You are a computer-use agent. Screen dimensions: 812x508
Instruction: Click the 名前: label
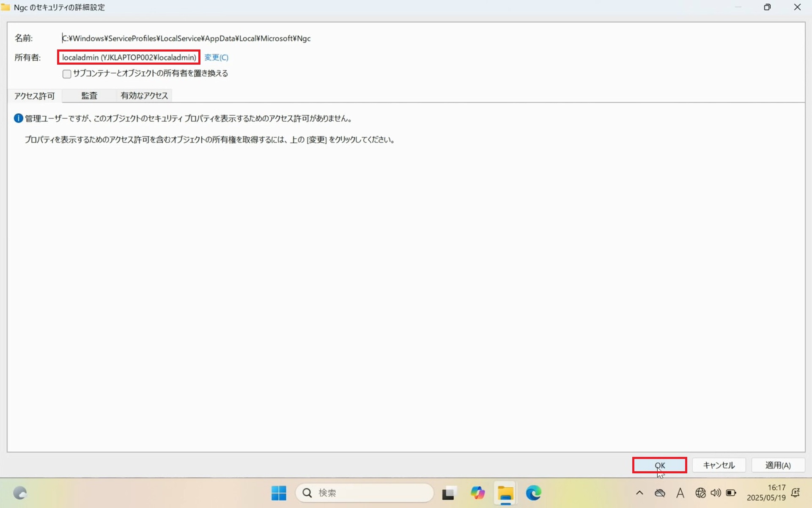(x=24, y=38)
